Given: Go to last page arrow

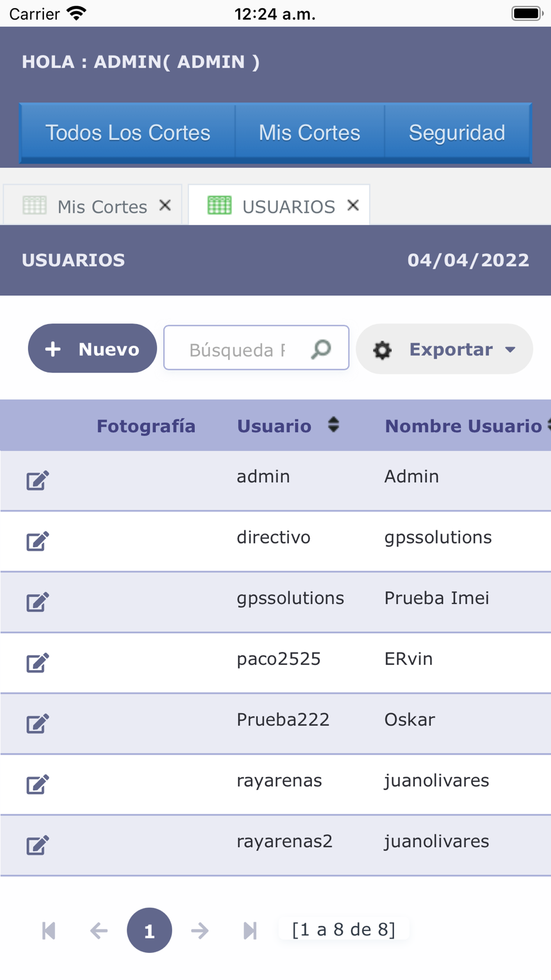Looking at the screenshot, I should (250, 930).
